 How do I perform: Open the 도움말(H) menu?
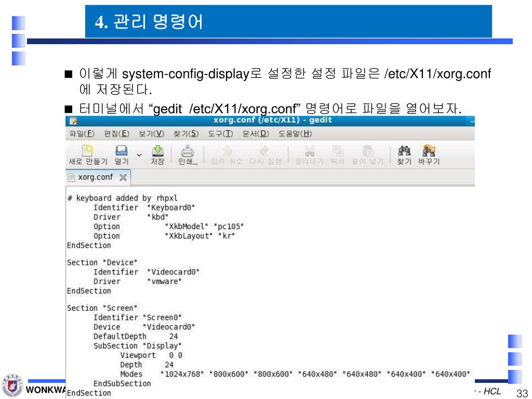pyautogui.click(x=295, y=134)
